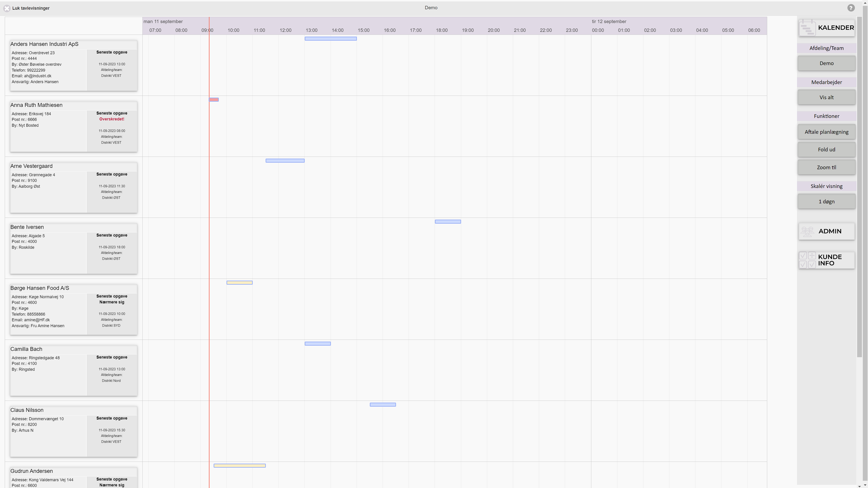The image size is (868, 488).
Task: Open the KALENDER module
Action: pos(827,28)
